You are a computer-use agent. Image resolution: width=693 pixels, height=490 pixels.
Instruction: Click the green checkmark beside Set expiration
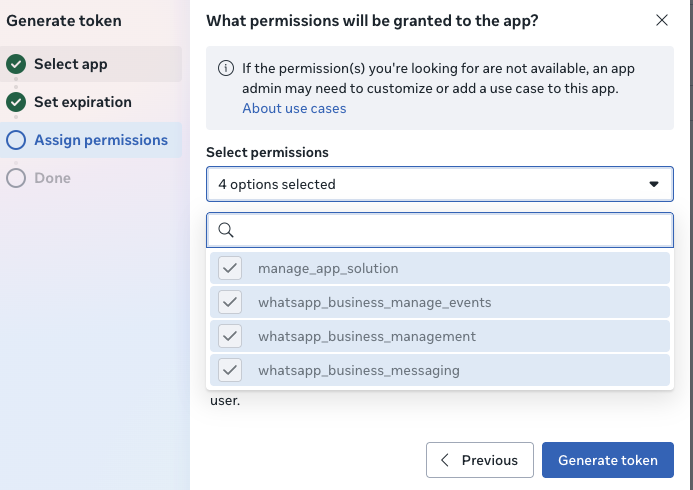point(16,102)
